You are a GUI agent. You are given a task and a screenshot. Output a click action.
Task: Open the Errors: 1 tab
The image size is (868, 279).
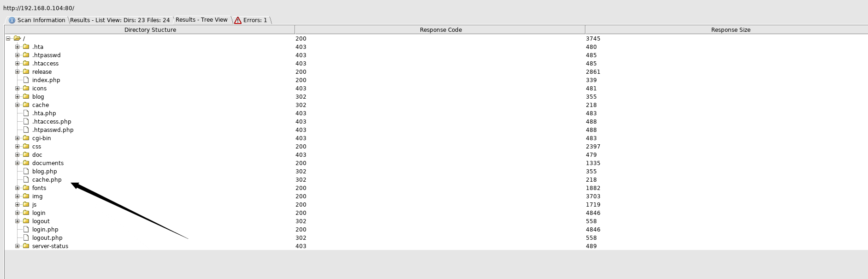pyautogui.click(x=251, y=20)
